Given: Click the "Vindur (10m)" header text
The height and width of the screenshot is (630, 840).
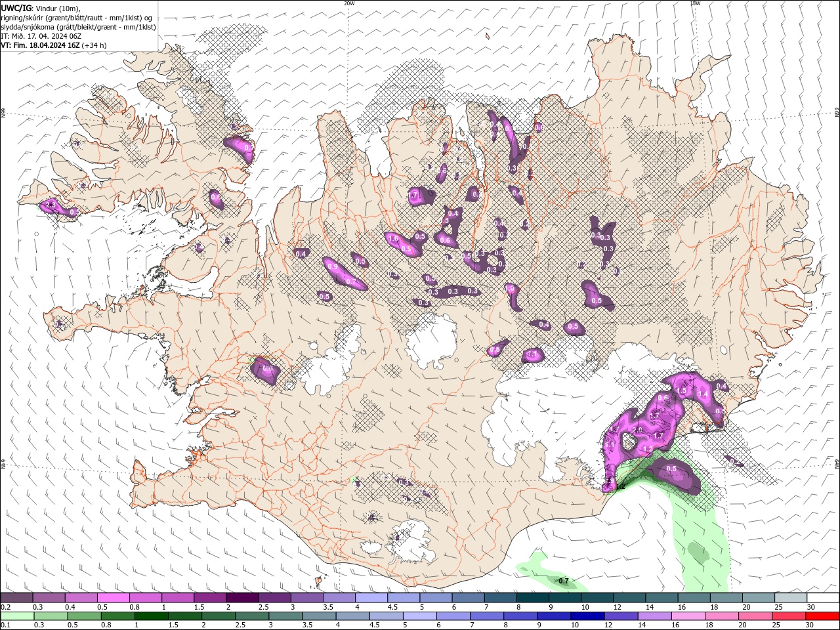Looking at the screenshot, I should tap(57, 8).
